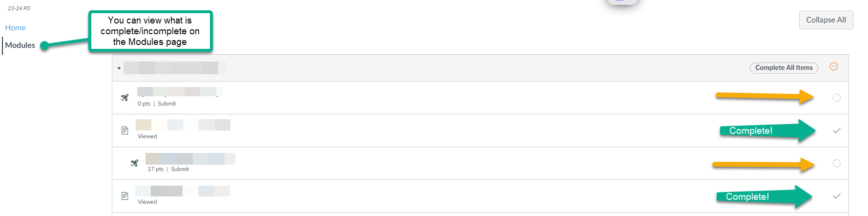The height and width of the screenshot is (216, 868).
Task: Toggle the completion circle for the 0 pts assignment
Action: tap(836, 98)
